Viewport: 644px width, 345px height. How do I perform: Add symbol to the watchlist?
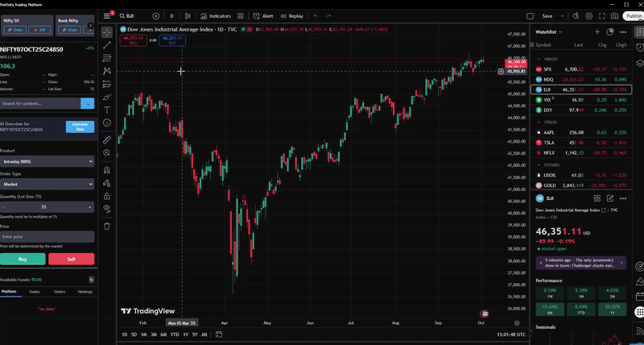(597, 32)
